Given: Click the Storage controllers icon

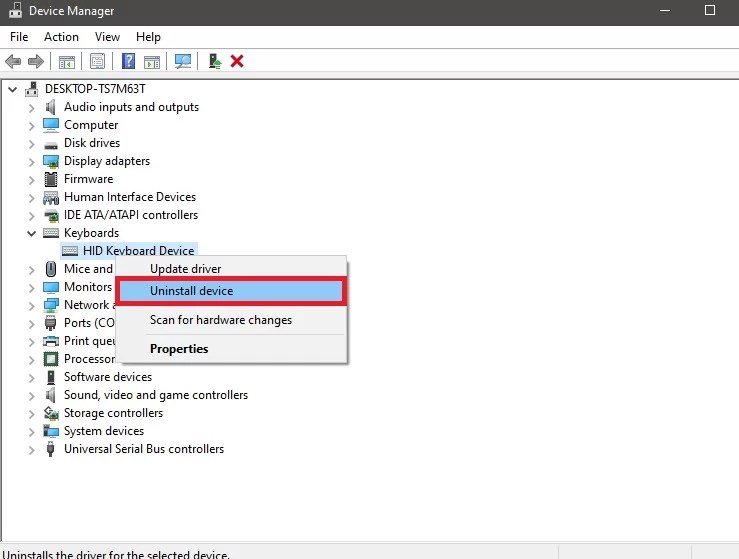Looking at the screenshot, I should pyautogui.click(x=51, y=413).
